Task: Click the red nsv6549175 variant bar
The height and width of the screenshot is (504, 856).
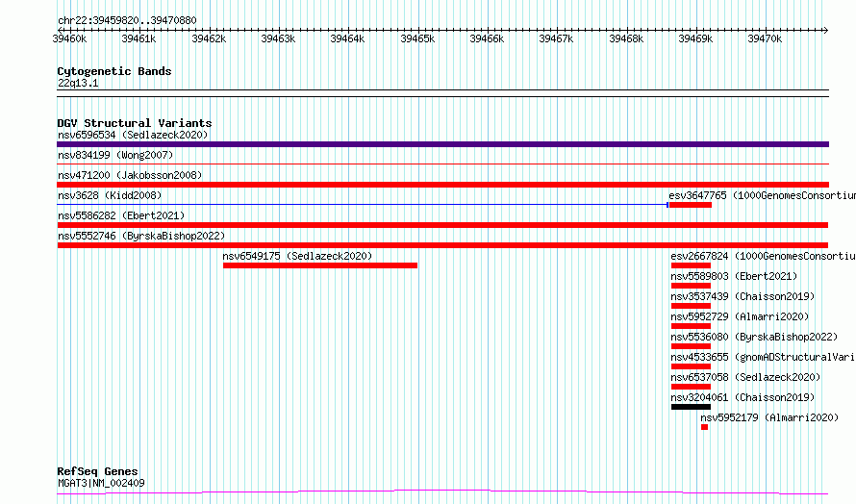Action: click(320, 265)
